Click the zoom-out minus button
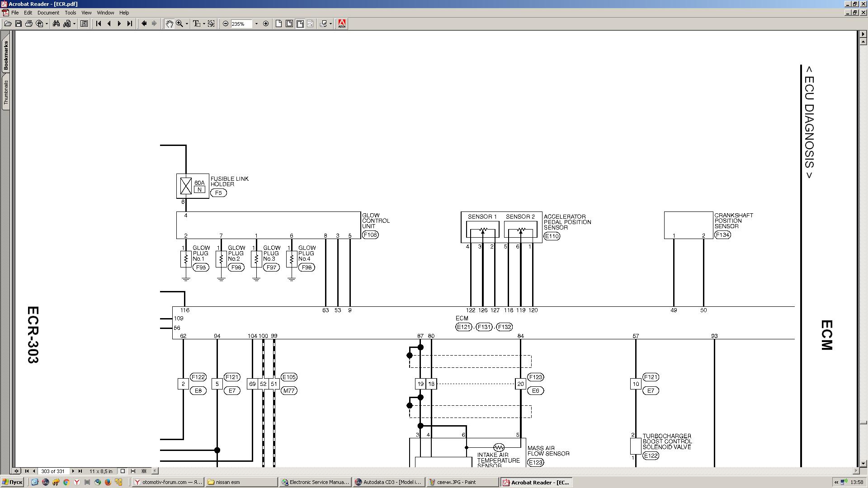The image size is (868, 488). coord(226,23)
